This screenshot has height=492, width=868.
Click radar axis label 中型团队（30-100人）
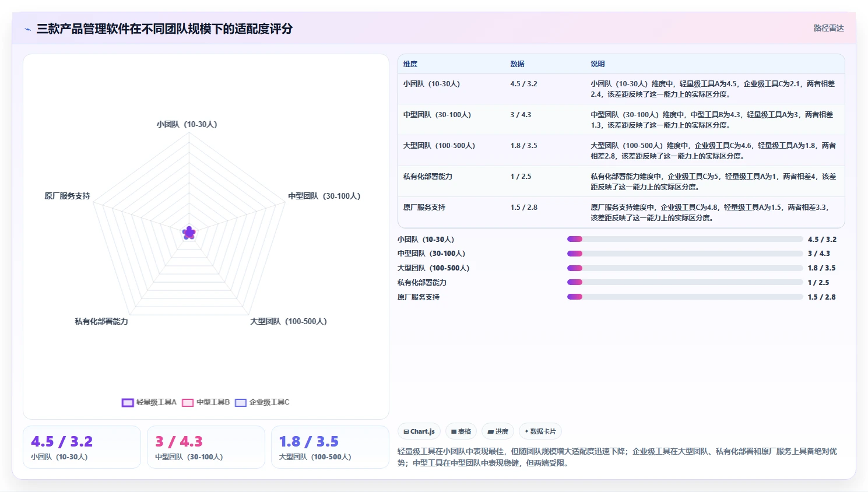point(324,196)
